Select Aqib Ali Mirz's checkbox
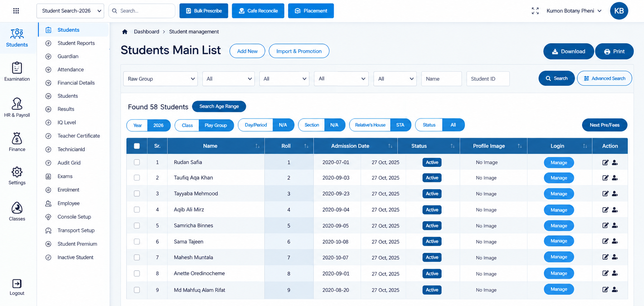The width and height of the screenshot is (644, 306). pos(137,210)
